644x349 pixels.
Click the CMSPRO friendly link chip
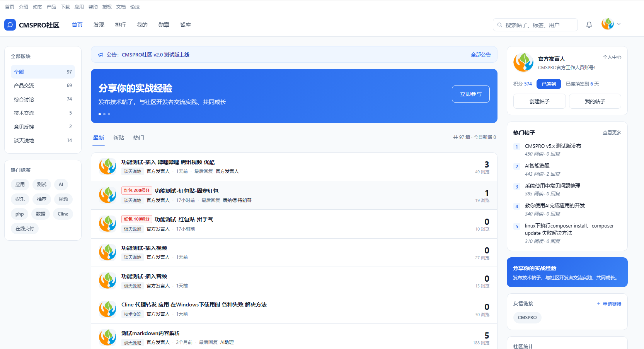[x=527, y=318]
